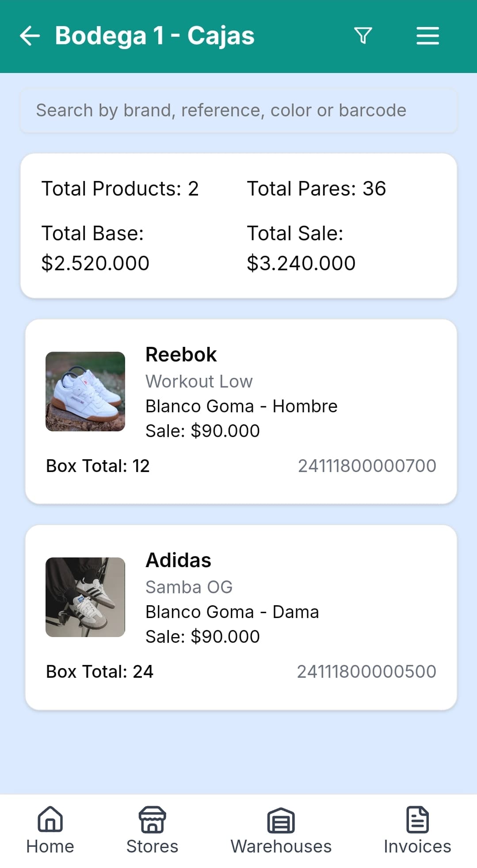Open the Samba OG reference text
477x868 pixels.
(189, 587)
